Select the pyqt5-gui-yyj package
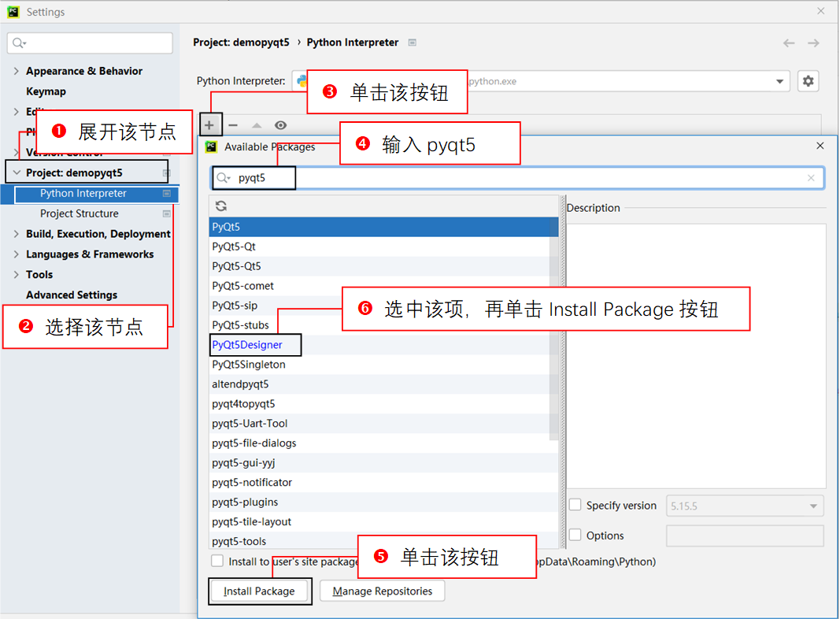 [x=383, y=462]
